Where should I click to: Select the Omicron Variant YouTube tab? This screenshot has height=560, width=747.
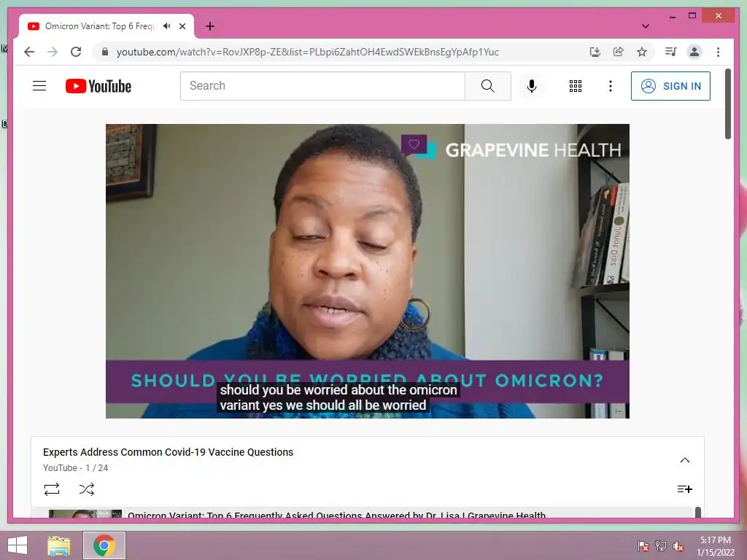pos(107,26)
